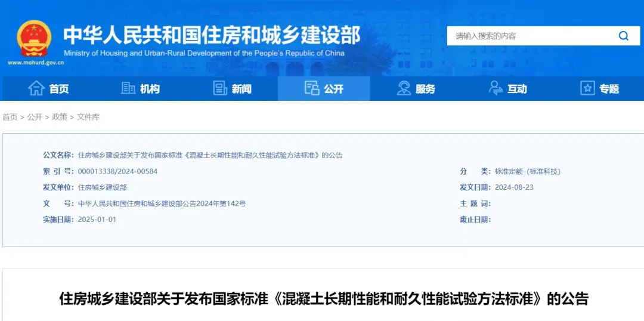The width and height of the screenshot is (644, 321).
Task: Click the star icon beside 专题
Action: pos(587,88)
